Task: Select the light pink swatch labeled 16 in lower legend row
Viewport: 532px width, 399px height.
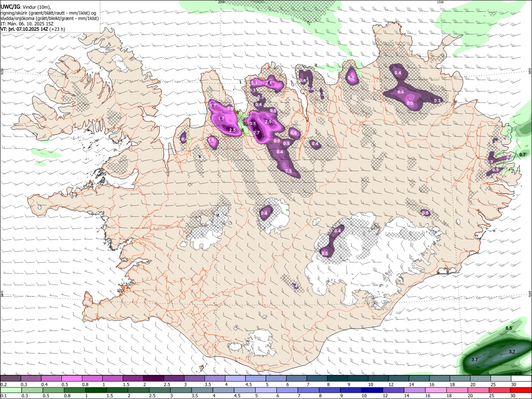Action: (x=436, y=390)
